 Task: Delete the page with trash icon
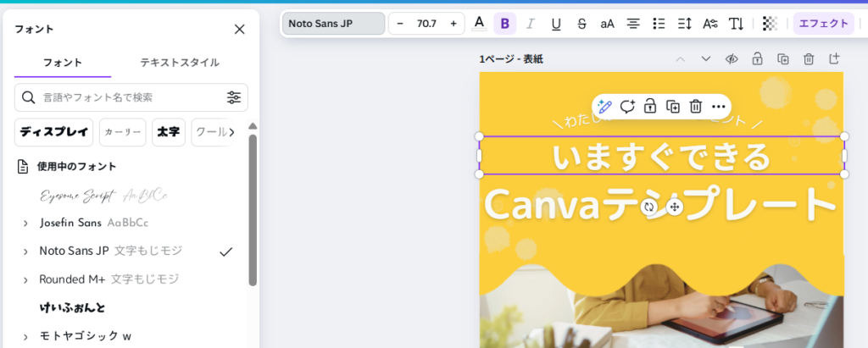point(809,59)
